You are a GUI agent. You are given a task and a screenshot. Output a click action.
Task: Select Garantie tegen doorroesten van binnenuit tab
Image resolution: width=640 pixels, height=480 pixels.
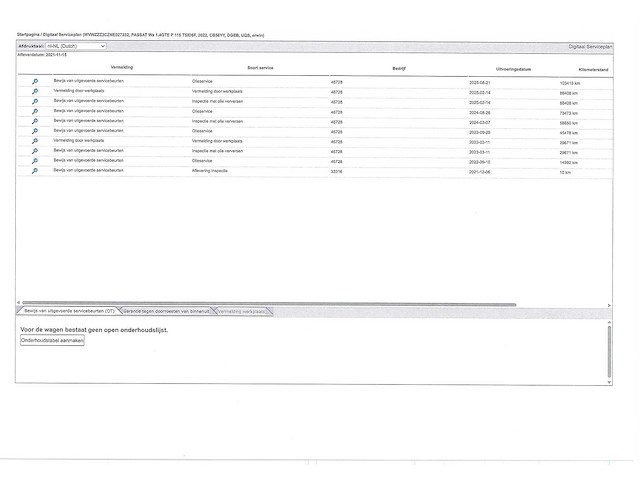tap(165, 312)
